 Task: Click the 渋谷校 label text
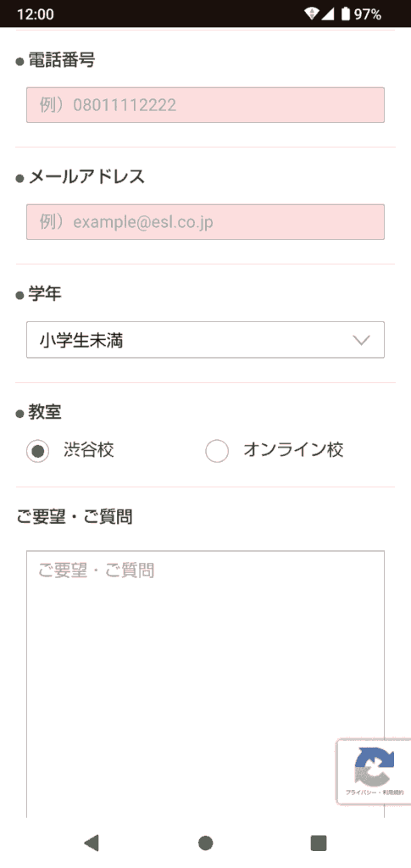[x=88, y=450]
